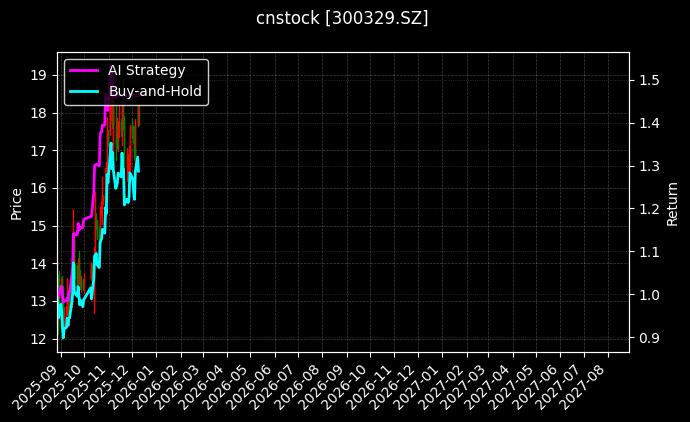Click the Buy-and-Hold legend label
This screenshot has width=690, height=422.
click(x=155, y=91)
